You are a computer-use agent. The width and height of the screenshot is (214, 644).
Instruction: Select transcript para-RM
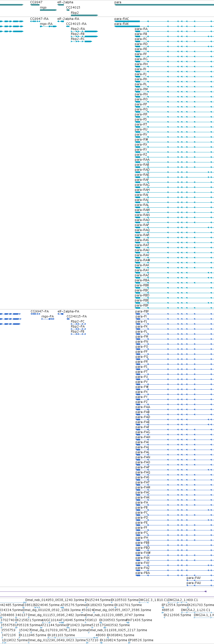(141, 89)
